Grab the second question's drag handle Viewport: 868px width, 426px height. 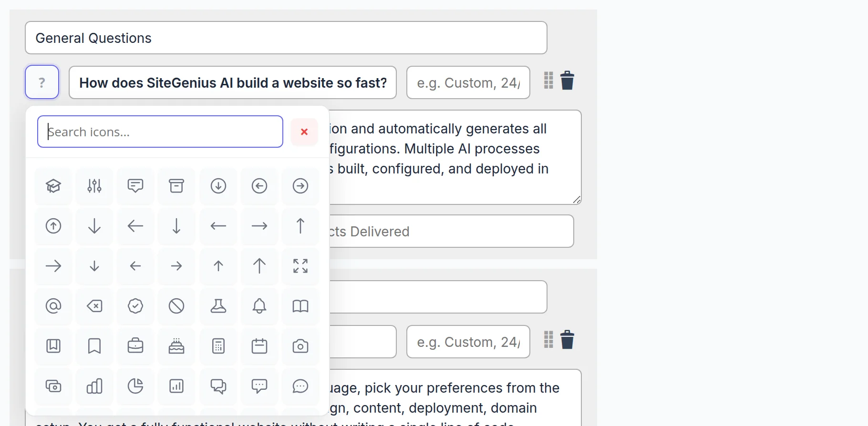pos(548,340)
